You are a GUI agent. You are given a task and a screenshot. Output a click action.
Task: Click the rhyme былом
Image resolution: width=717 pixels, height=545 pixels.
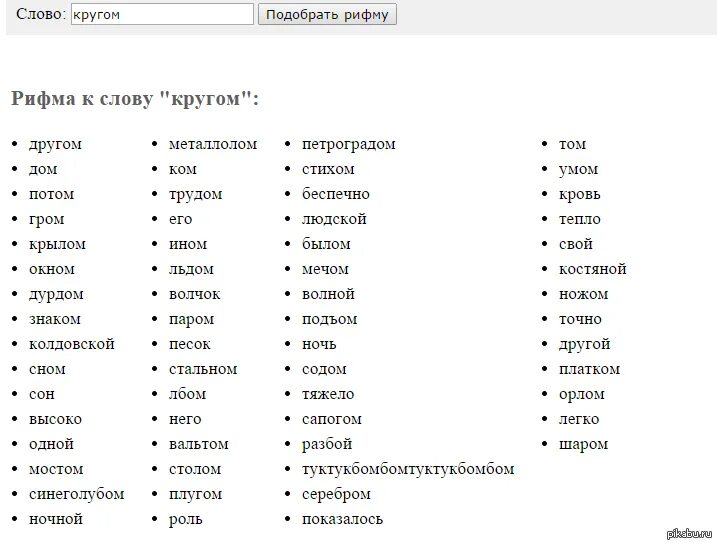(326, 245)
